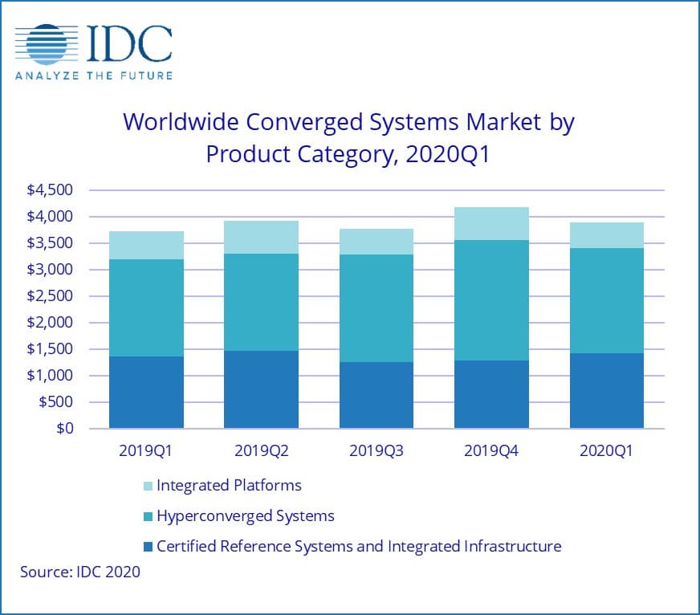Viewport: 700px width, 615px height.
Task: Click the 2019Q2 axis label
Action: (261, 450)
